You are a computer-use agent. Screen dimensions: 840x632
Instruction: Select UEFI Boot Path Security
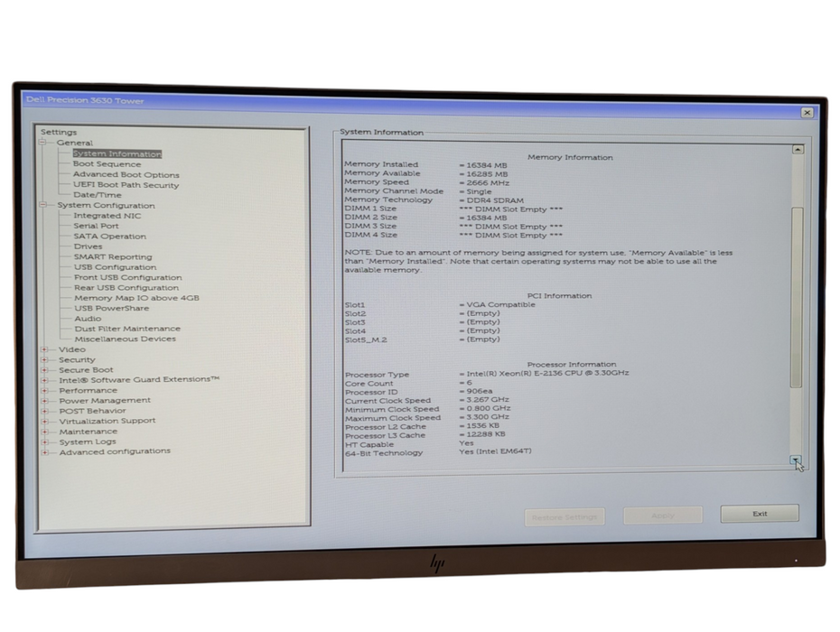126,185
